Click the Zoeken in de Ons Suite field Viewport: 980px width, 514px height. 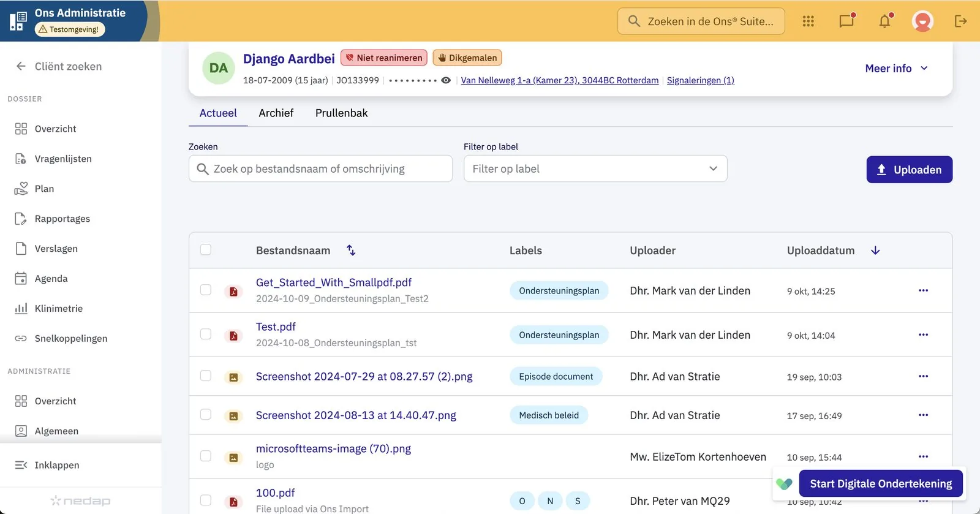(x=701, y=21)
